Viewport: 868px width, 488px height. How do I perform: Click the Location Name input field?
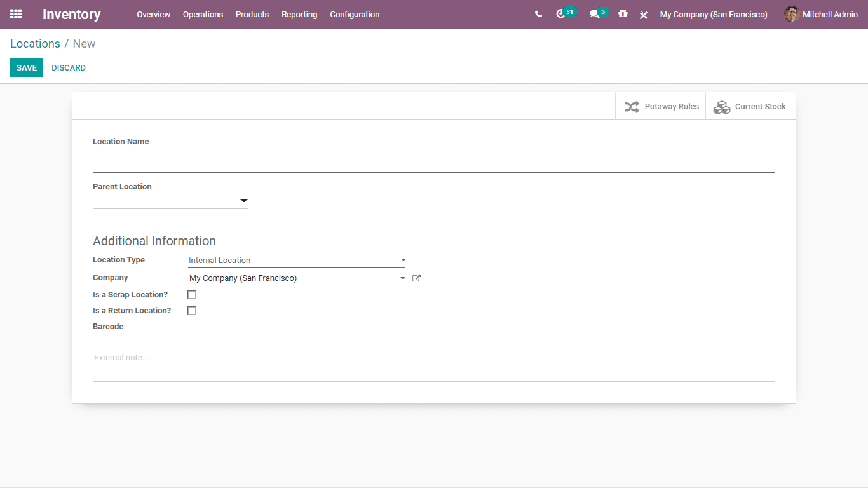pyautogui.click(x=434, y=162)
